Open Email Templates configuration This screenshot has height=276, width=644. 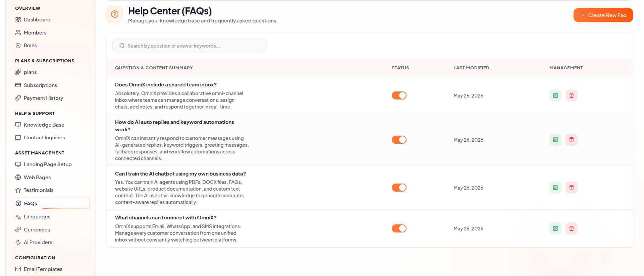50,269
